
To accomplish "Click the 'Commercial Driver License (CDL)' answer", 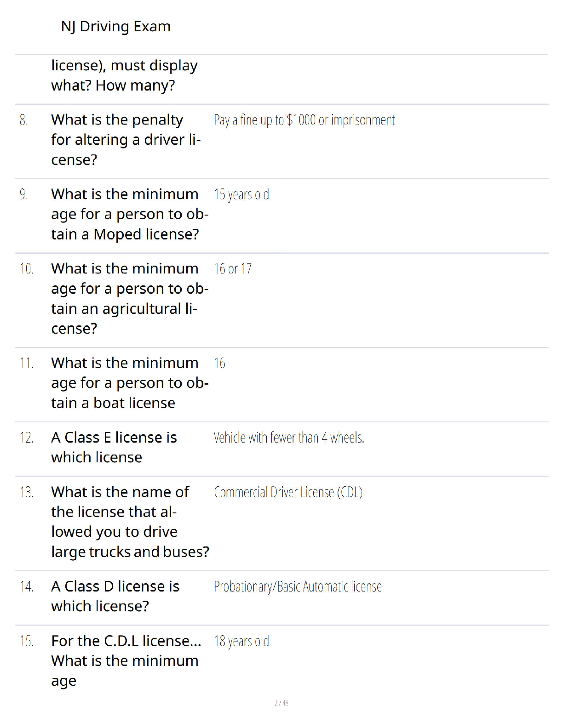I will [x=288, y=492].
